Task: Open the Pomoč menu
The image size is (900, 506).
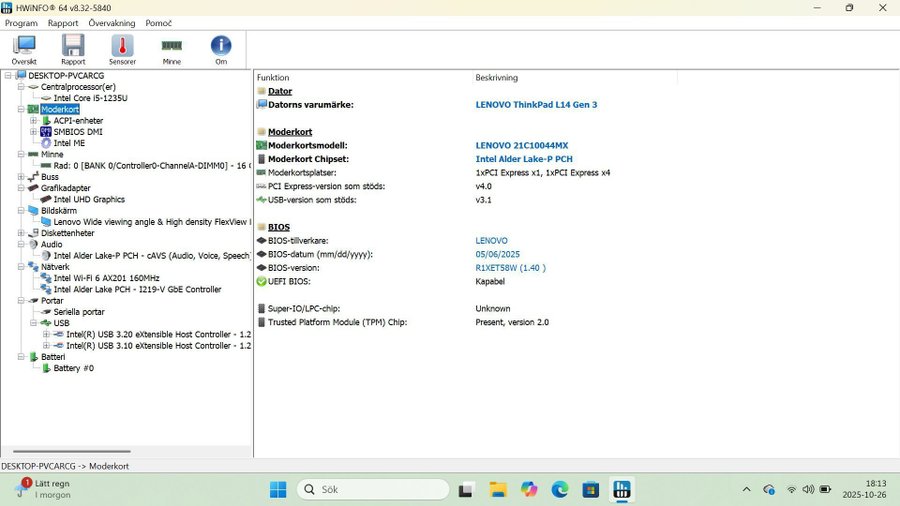Action: (x=158, y=23)
